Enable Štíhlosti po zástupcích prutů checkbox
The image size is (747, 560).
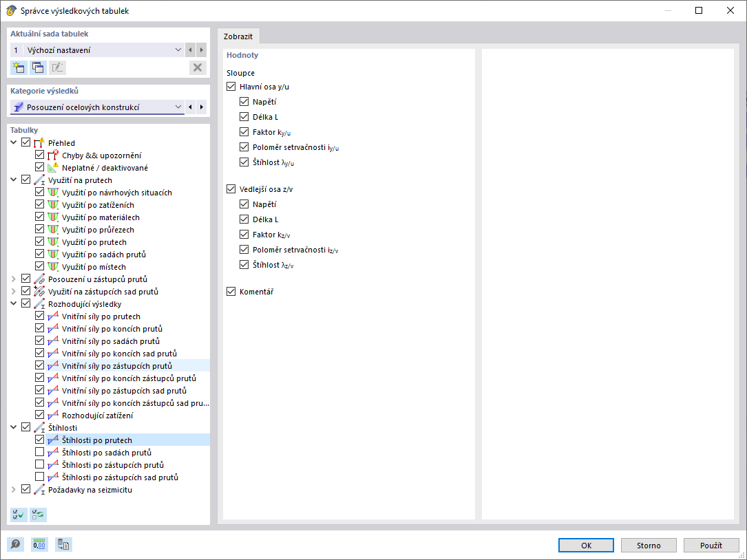(x=39, y=464)
